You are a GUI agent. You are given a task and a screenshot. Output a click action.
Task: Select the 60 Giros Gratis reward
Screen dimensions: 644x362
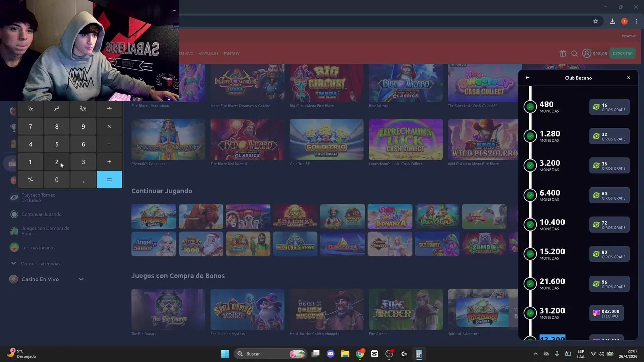click(x=609, y=196)
